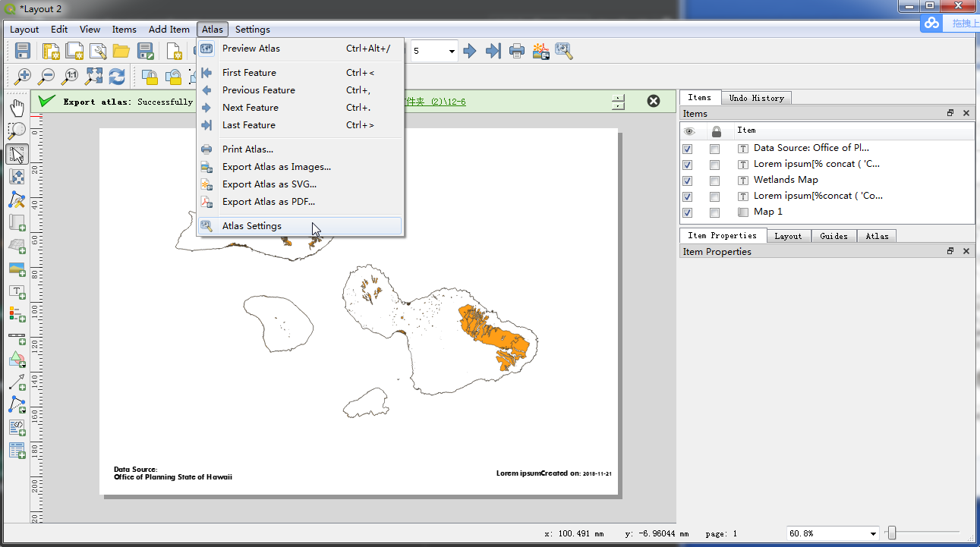Click the Export Atlas icon in toolbar

click(540, 51)
